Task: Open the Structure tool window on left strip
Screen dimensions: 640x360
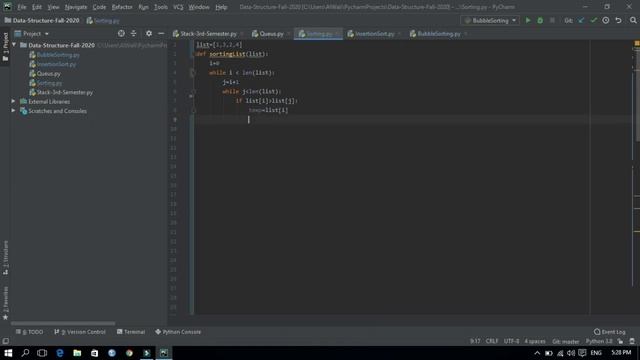Action: point(5,257)
